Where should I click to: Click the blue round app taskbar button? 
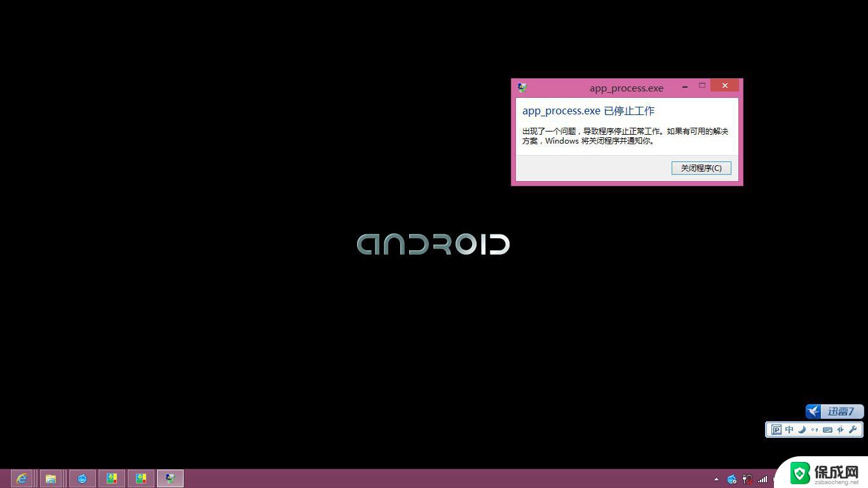point(82,478)
